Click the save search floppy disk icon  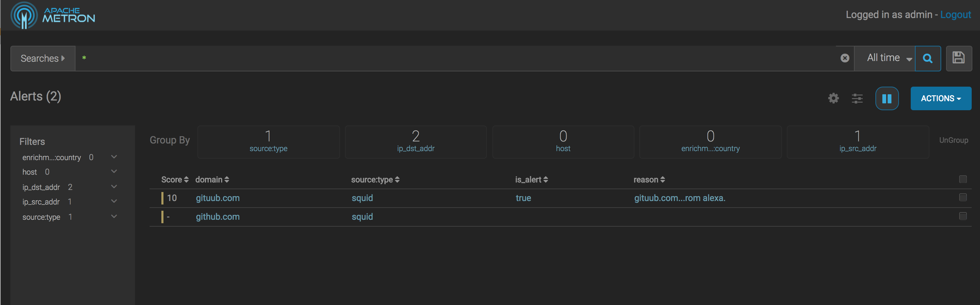pos(958,58)
